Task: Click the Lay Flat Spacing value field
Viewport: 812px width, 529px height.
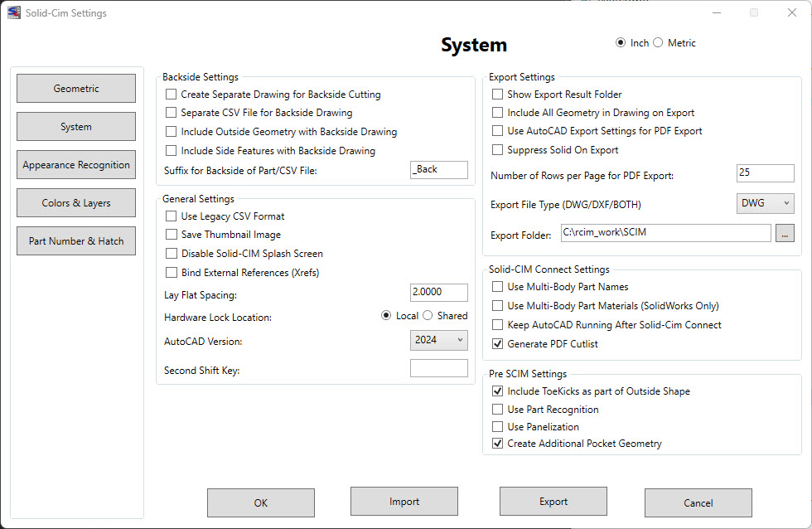Action: [438, 292]
